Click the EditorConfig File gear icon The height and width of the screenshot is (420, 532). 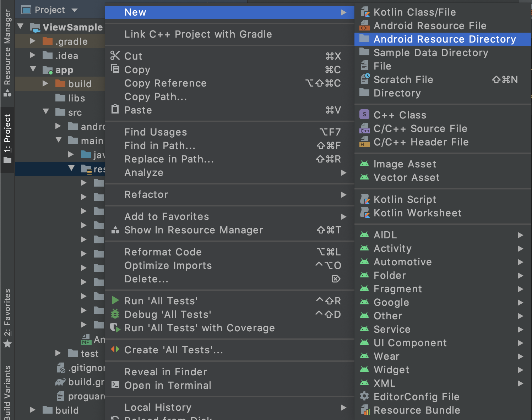point(364,397)
